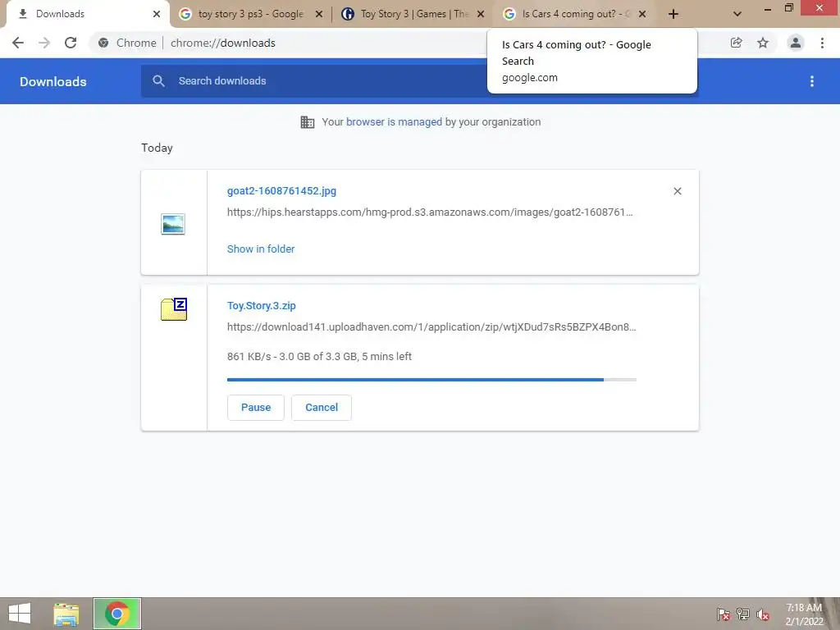Remove goat2-1608761452.jpg from the list
The image size is (840, 630).
point(677,191)
